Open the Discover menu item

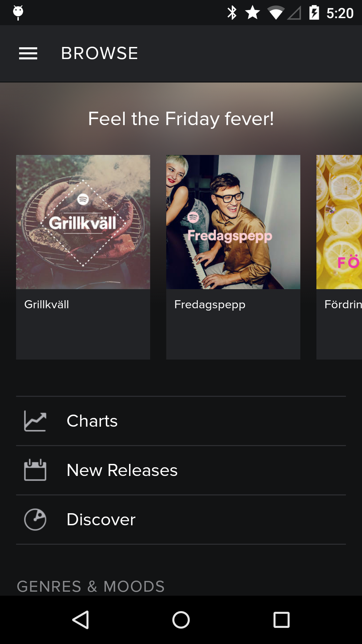coord(101,520)
